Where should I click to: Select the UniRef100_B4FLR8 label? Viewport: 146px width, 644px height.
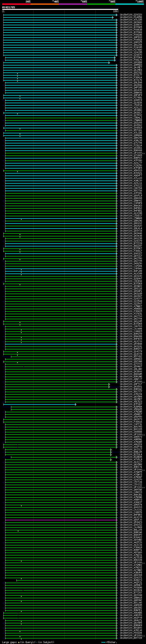(131, 271)
